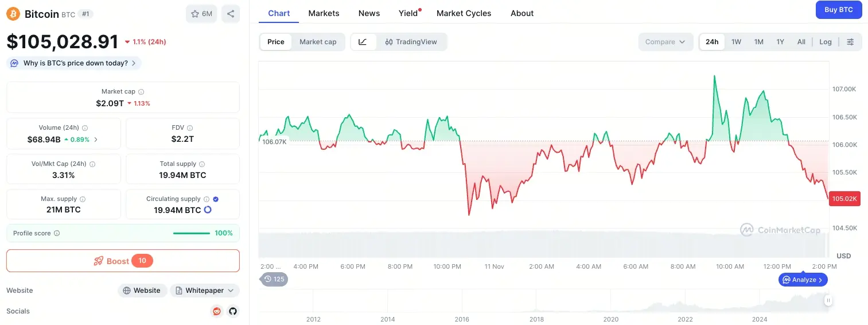Switch to the line chart icon

click(363, 42)
